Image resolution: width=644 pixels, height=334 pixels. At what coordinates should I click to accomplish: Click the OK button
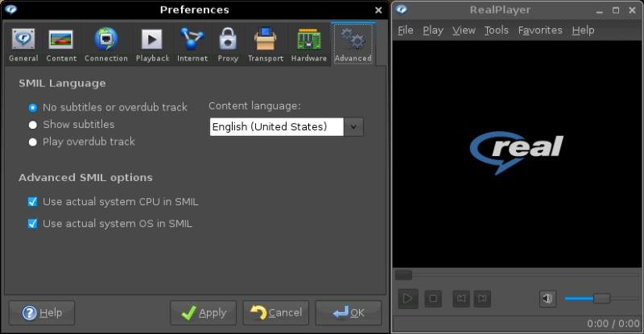pos(349,313)
